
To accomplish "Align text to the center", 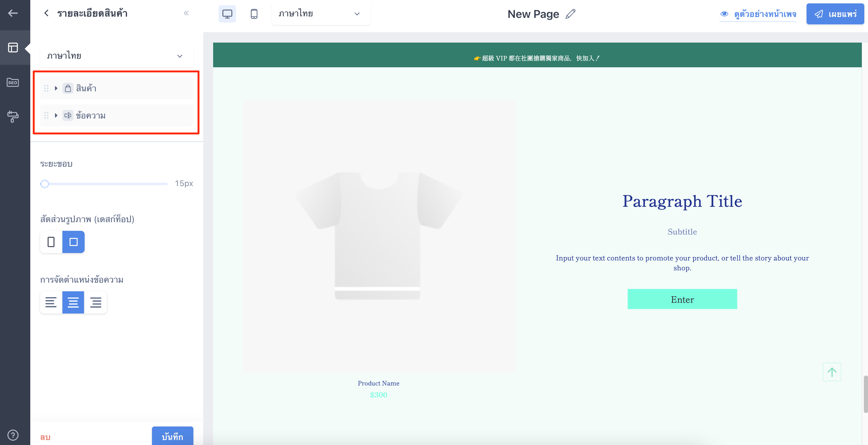I will [x=73, y=302].
